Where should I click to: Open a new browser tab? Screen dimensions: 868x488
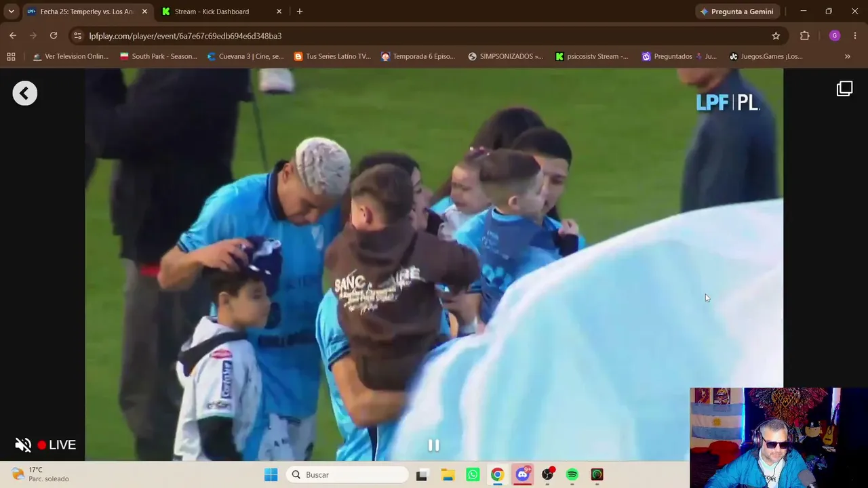tap(300, 12)
